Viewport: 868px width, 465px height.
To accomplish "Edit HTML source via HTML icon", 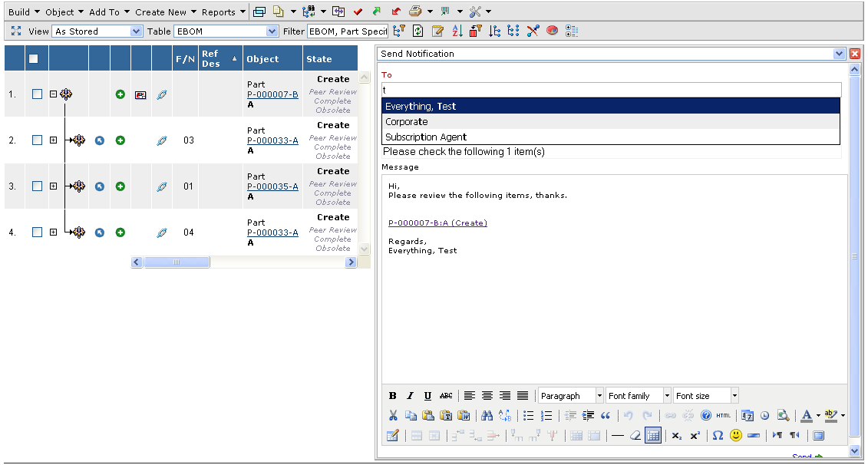I will [723, 415].
